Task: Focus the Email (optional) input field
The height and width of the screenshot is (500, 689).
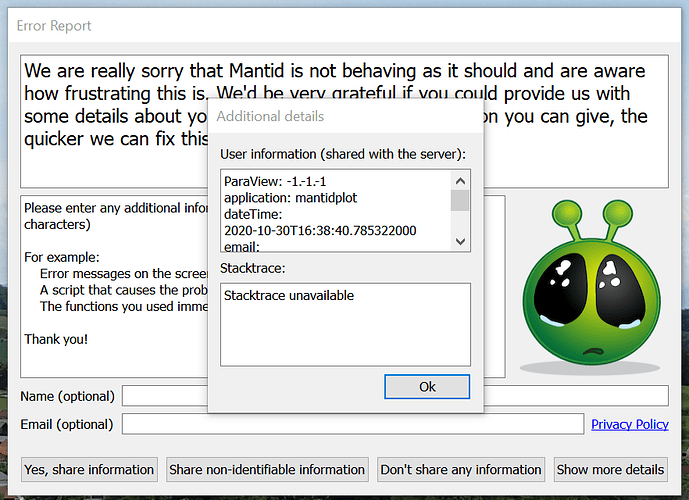Action: click(x=353, y=424)
